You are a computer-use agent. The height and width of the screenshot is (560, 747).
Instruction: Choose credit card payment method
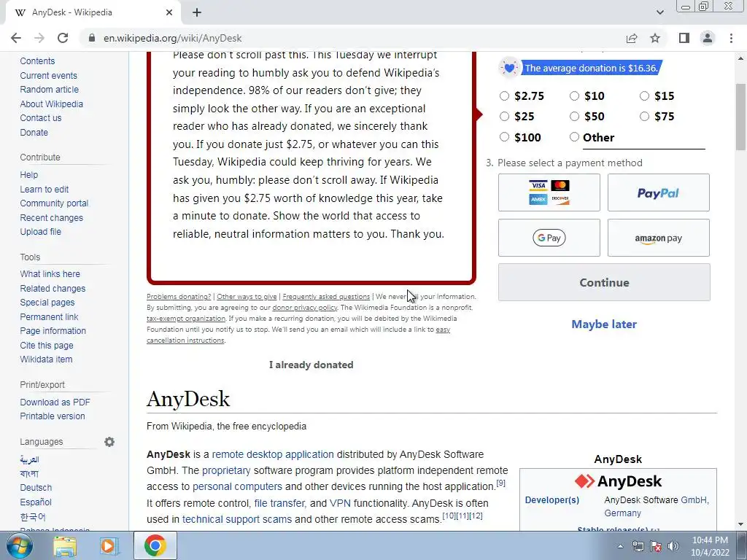549,192
